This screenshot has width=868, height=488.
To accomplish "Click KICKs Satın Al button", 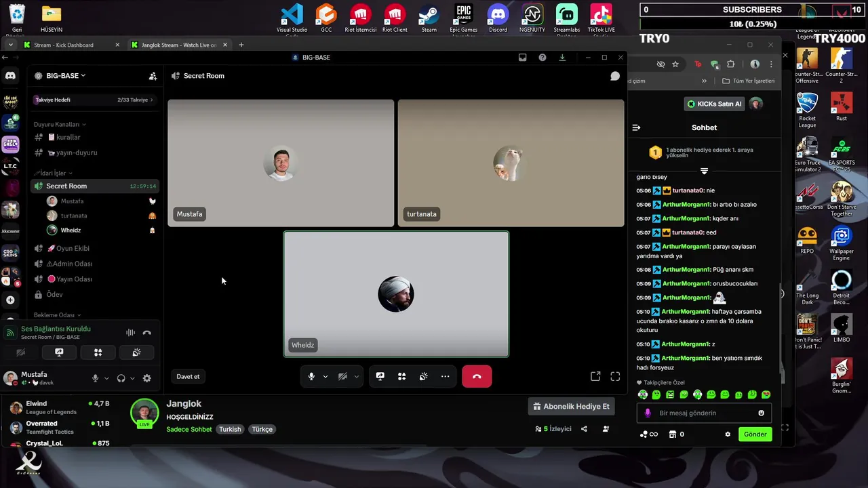I will coord(714,104).
